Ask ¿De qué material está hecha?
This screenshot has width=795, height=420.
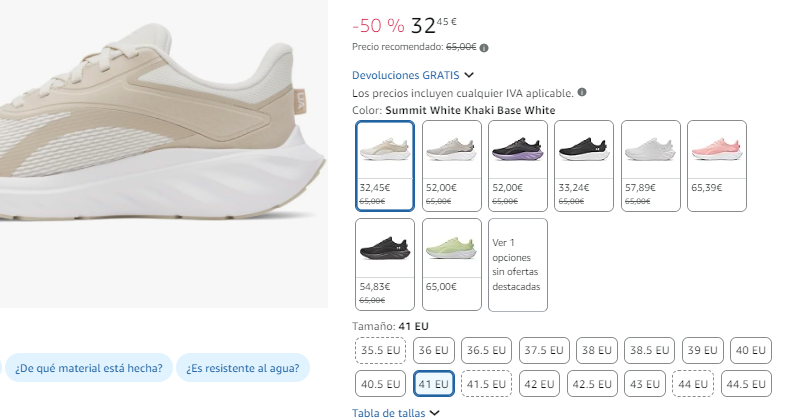89,368
